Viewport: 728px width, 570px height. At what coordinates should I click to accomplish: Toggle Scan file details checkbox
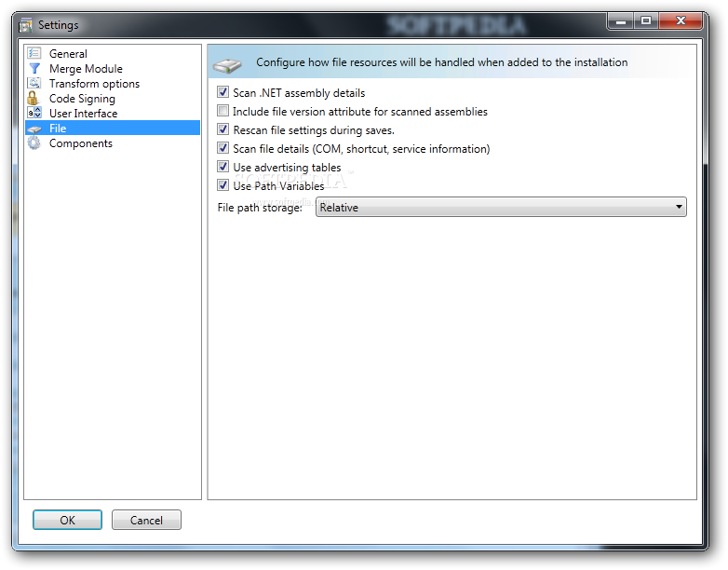(222, 148)
